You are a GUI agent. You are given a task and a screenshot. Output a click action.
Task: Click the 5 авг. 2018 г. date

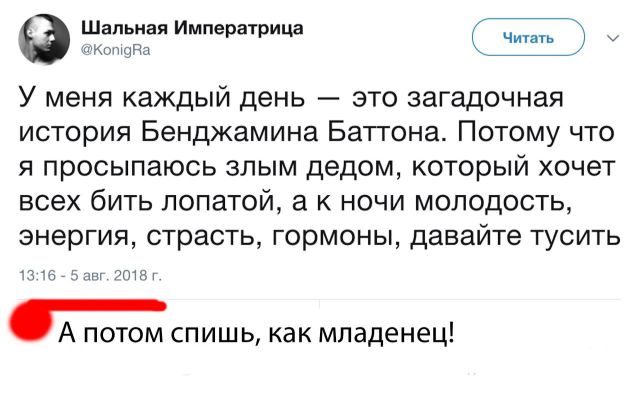click(116, 276)
